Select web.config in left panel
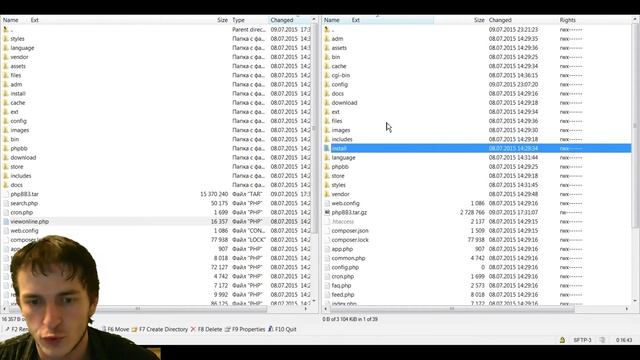The height and width of the screenshot is (360, 640). point(24,231)
